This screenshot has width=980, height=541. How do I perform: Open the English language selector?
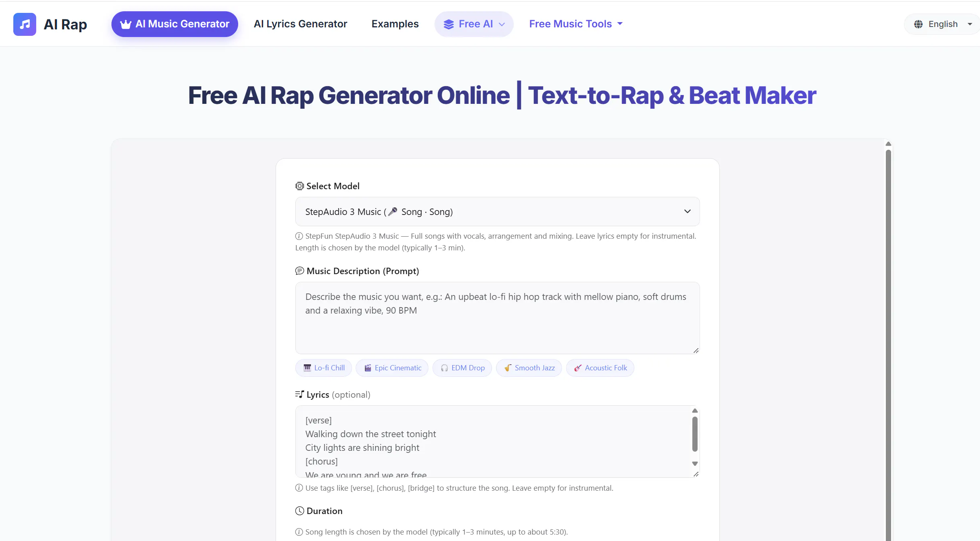click(942, 24)
